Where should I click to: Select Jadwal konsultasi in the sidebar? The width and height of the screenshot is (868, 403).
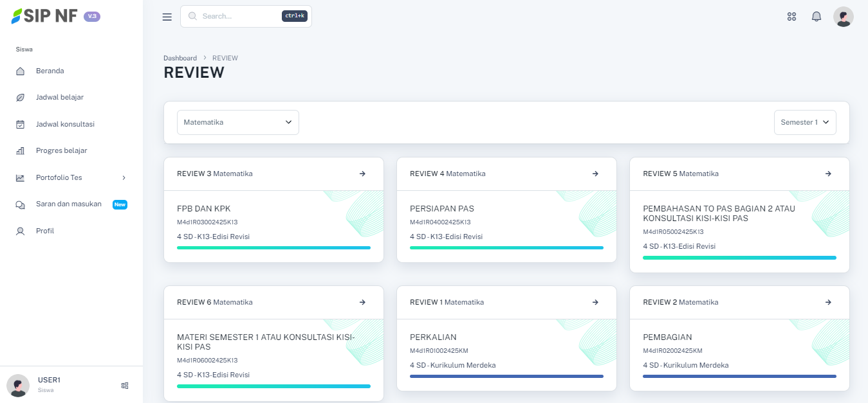click(x=65, y=124)
